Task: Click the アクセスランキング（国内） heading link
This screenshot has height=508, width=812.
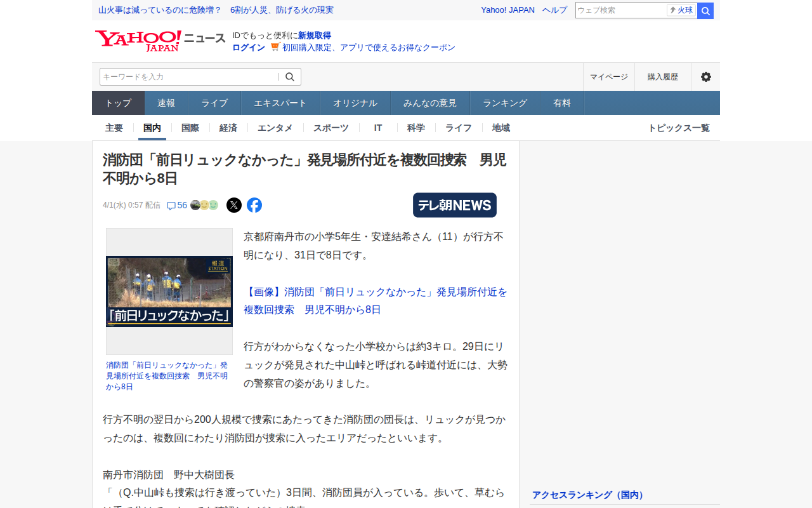Action: pyautogui.click(x=589, y=495)
